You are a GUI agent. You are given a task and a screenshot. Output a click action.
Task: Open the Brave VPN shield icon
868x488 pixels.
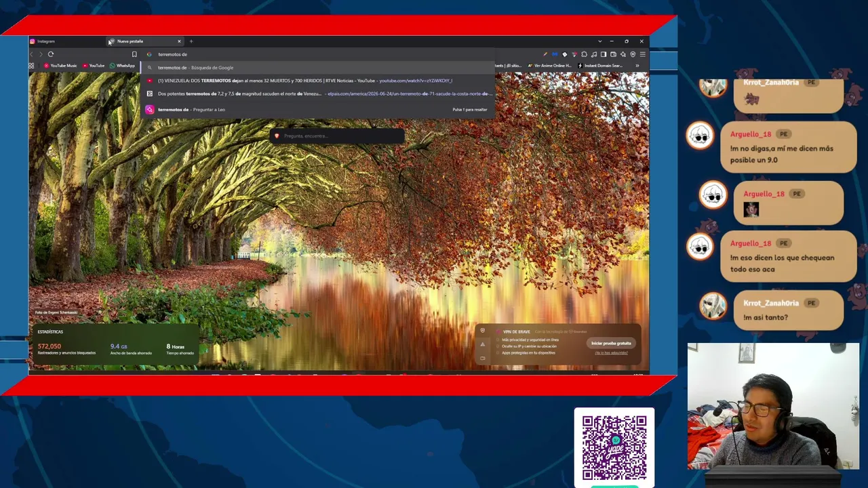click(633, 54)
